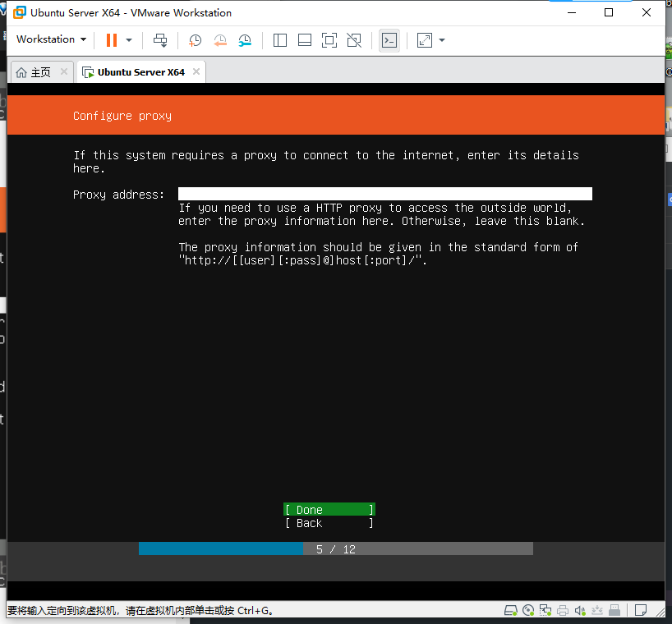Switch to Unity mode
The width and height of the screenshot is (672, 624).
(354, 40)
